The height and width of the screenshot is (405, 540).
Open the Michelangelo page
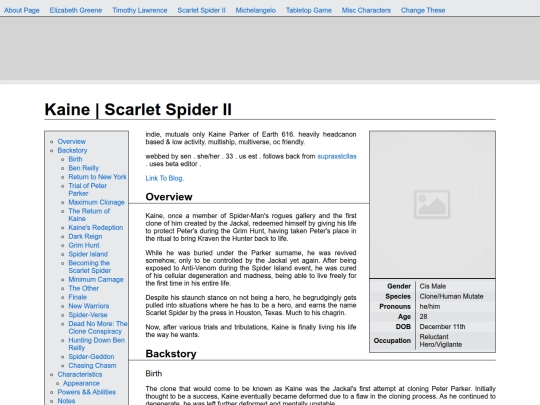click(x=256, y=10)
